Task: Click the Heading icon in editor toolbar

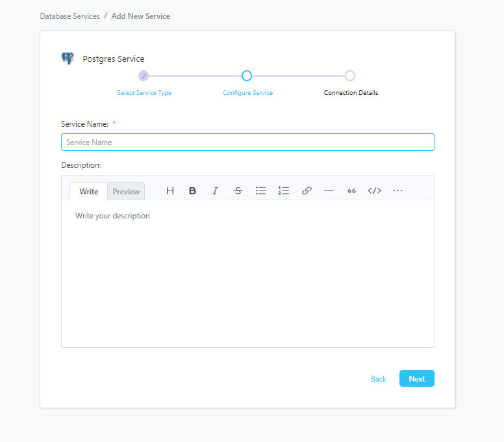Action: click(170, 190)
